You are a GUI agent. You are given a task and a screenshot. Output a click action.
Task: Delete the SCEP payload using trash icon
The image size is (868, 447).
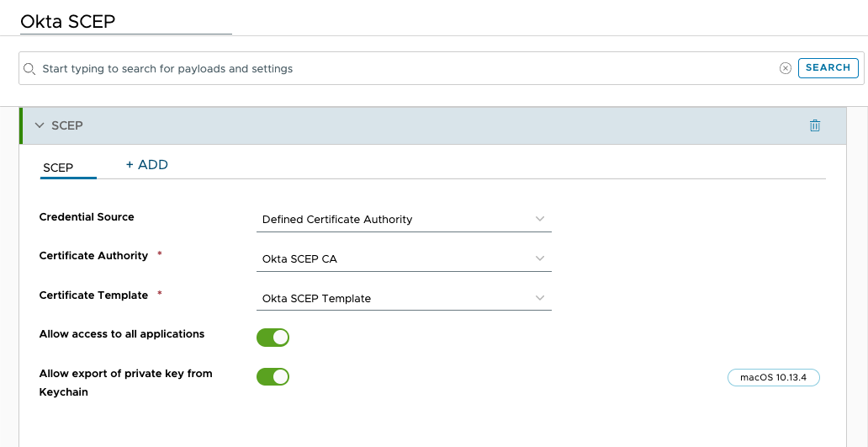point(814,125)
